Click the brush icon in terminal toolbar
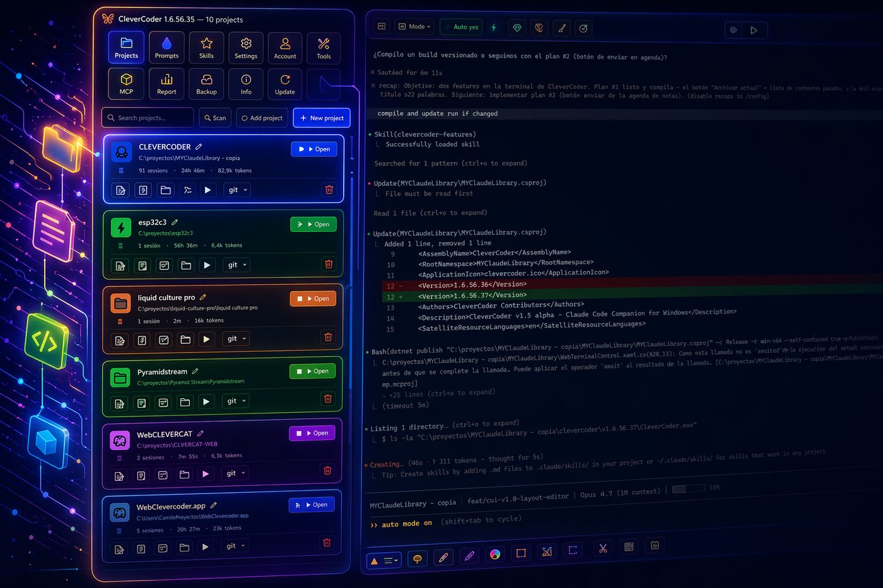 (561, 28)
